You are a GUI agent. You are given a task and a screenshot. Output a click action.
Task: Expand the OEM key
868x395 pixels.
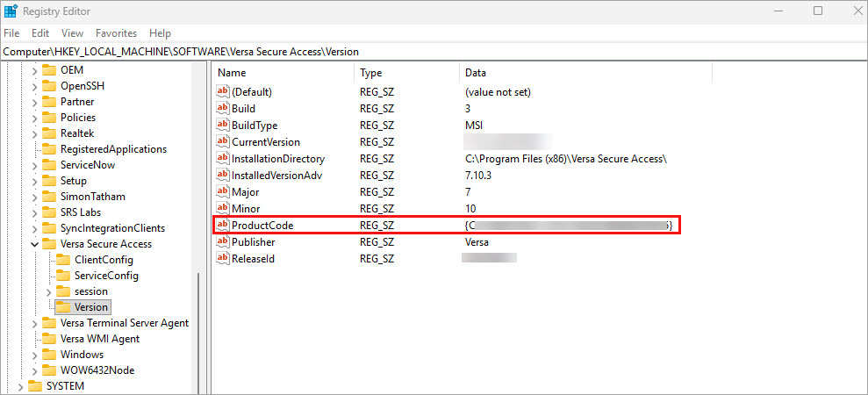pos(34,71)
